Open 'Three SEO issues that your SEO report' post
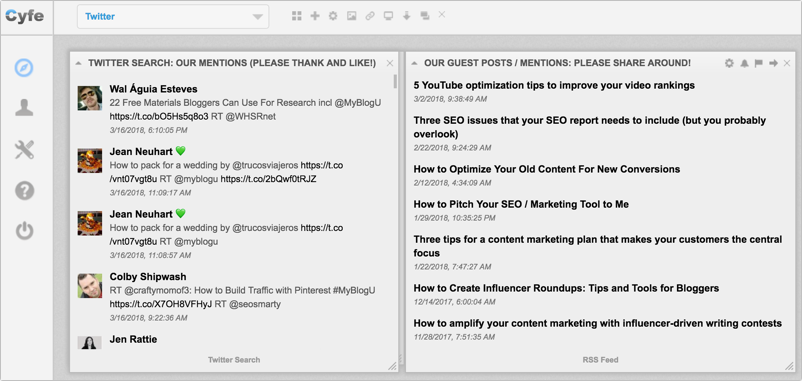Viewport: 802px width, 381px height. point(590,127)
